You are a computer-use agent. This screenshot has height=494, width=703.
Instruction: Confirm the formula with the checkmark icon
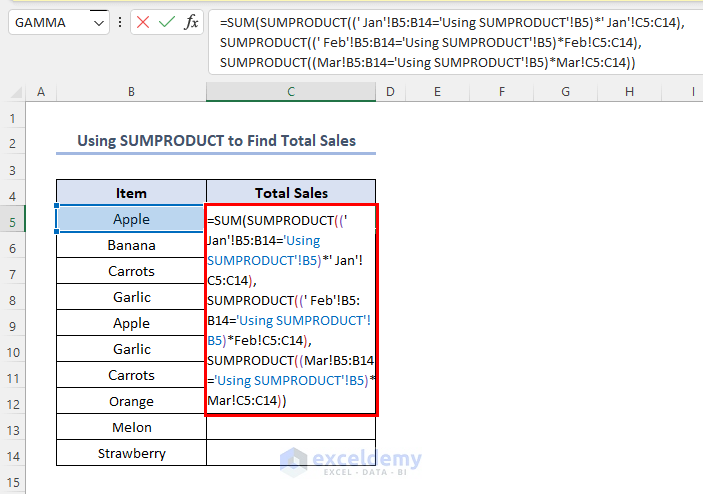point(167,22)
